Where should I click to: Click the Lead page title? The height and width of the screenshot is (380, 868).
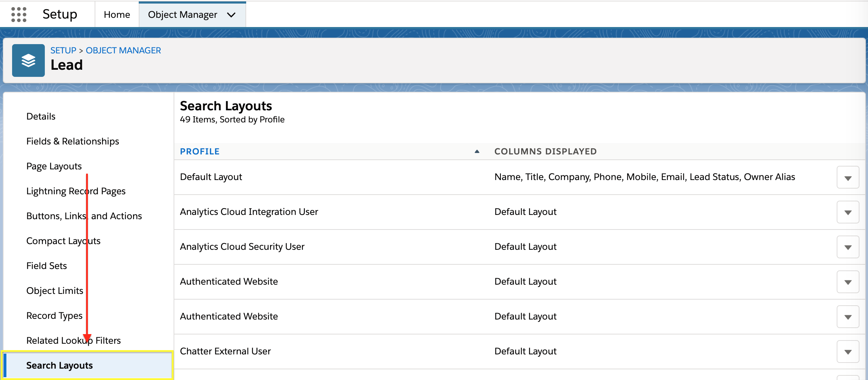tap(67, 65)
